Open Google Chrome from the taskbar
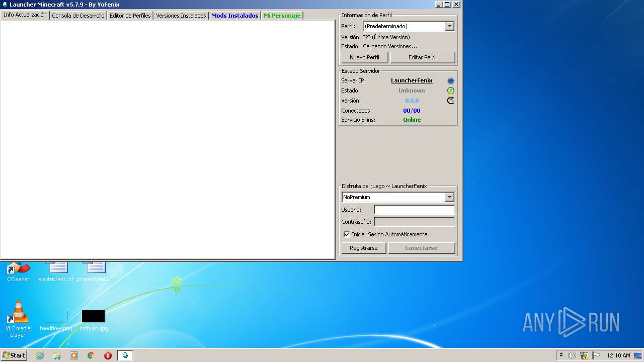Image resolution: width=644 pixels, height=362 pixels. (x=91, y=355)
